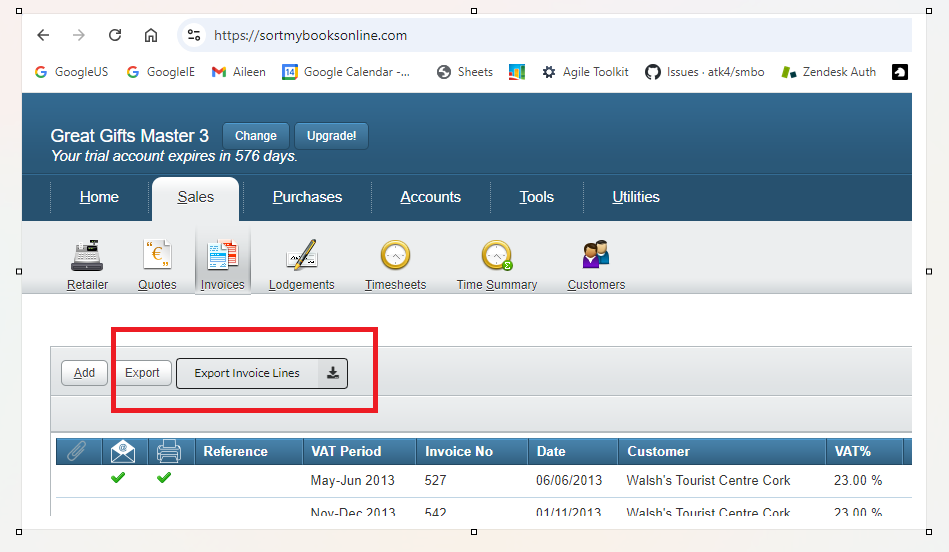Click the printer column header icon
The height and width of the screenshot is (552, 949).
point(168,451)
